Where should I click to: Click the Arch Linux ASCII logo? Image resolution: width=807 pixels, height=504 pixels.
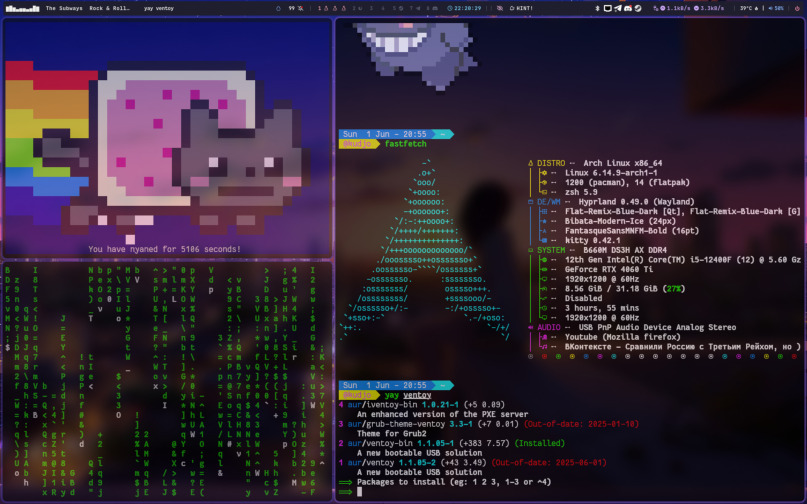coord(425,250)
